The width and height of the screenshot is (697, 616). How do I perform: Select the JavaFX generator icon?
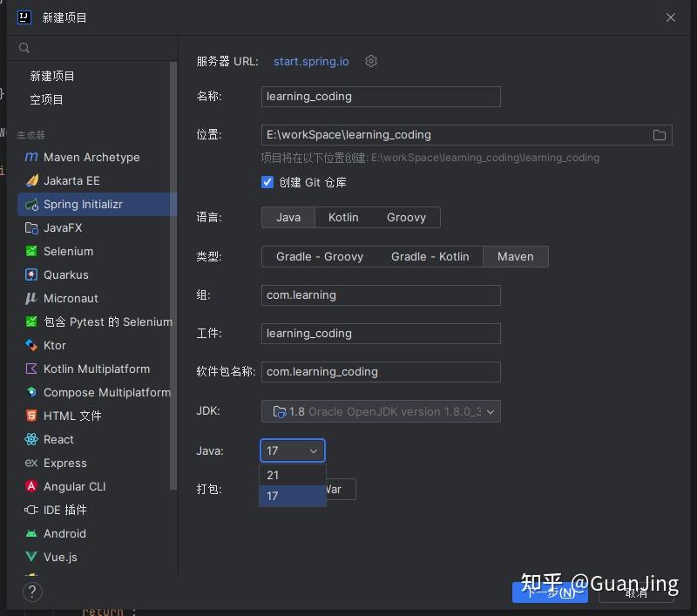[32, 227]
